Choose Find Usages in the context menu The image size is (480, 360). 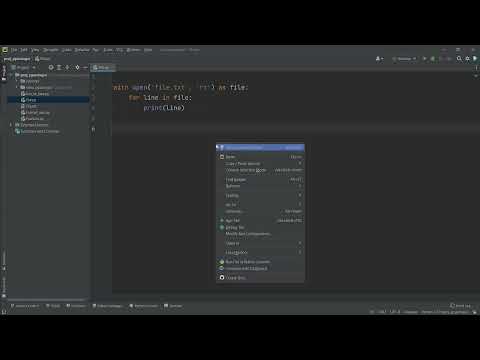tap(260, 180)
